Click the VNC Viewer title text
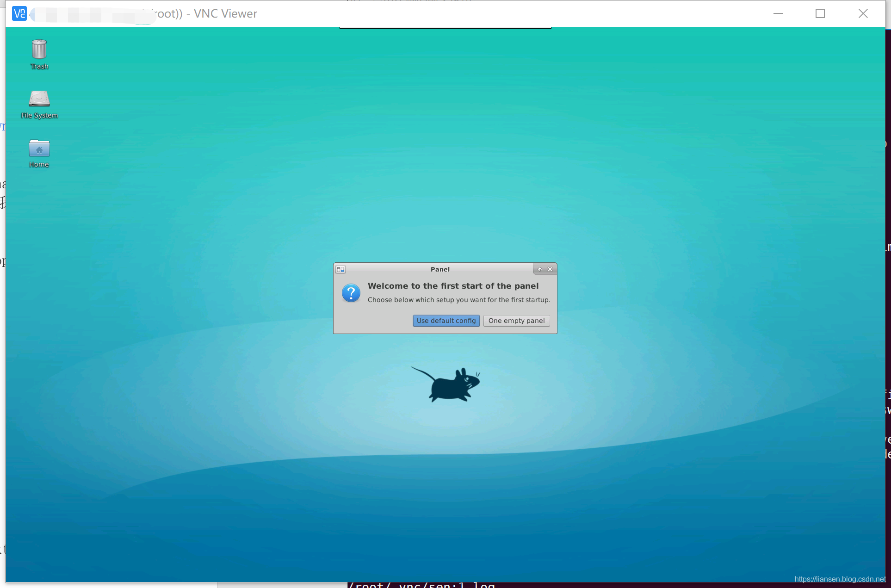Viewport: 891px width, 588px height. 225,13
